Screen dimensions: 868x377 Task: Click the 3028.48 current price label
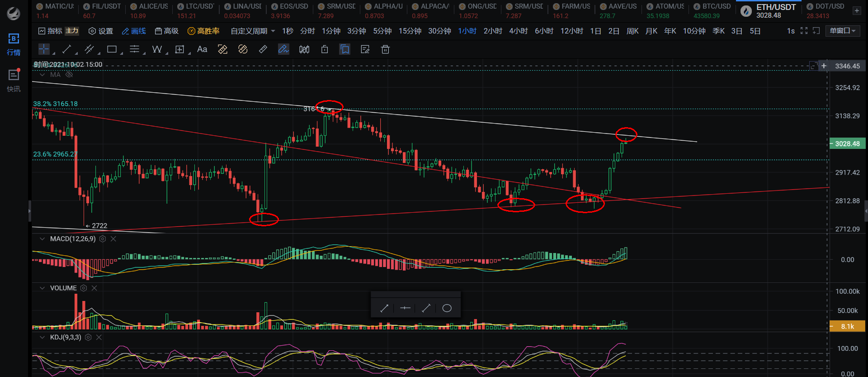click(847, 144)
